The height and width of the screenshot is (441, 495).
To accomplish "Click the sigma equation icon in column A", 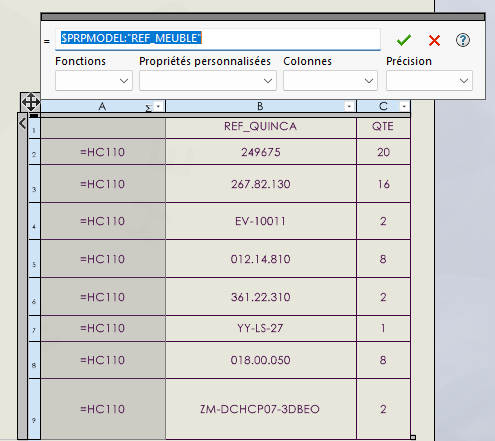I will [x=148, y=108].
